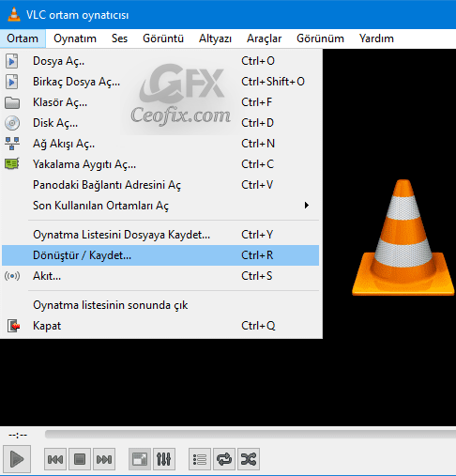Choose Yakalama Aygıtı Aç... entry
Screen dimensions: 456x476
pyautogui.click(x=160, y=164)
